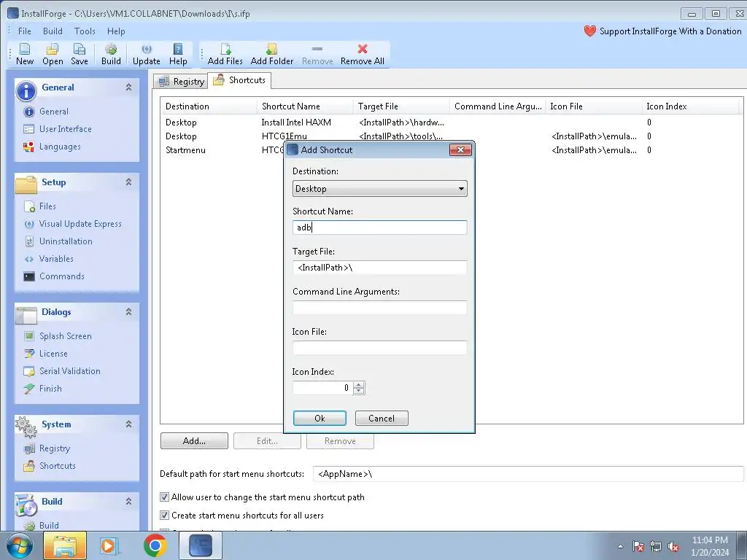Open the Destination dropdown in Add Shortcut
747x560 pixels.
[379, 189]
